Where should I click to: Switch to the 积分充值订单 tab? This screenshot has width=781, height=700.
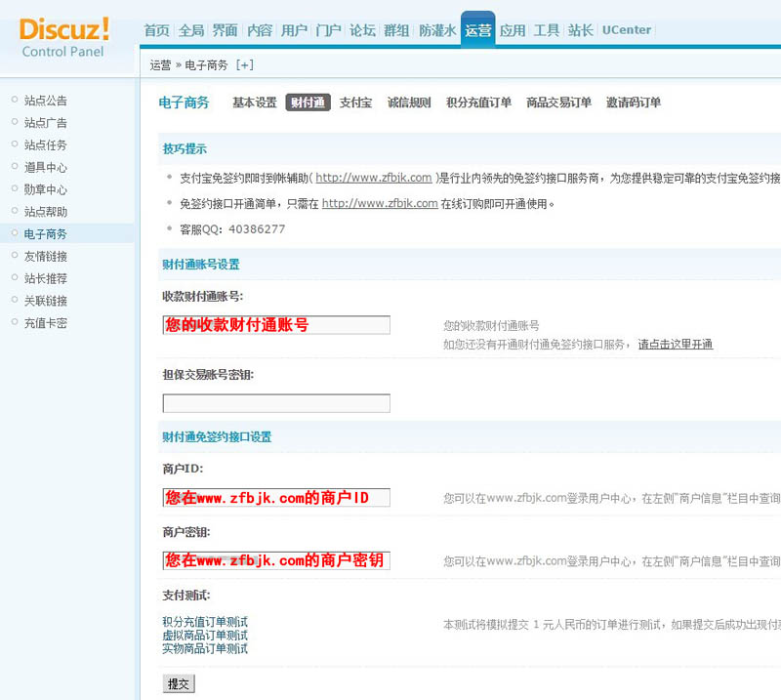pos(478,103)
